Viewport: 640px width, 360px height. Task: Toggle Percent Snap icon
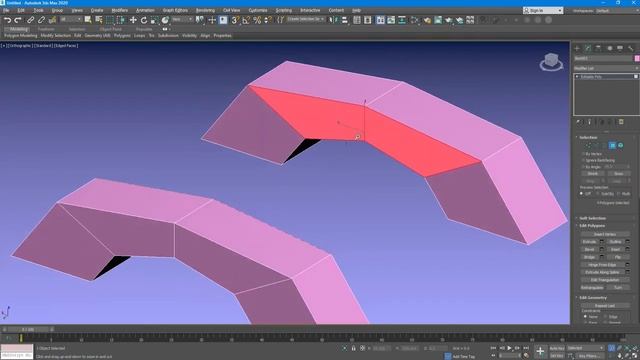point(257,20)
